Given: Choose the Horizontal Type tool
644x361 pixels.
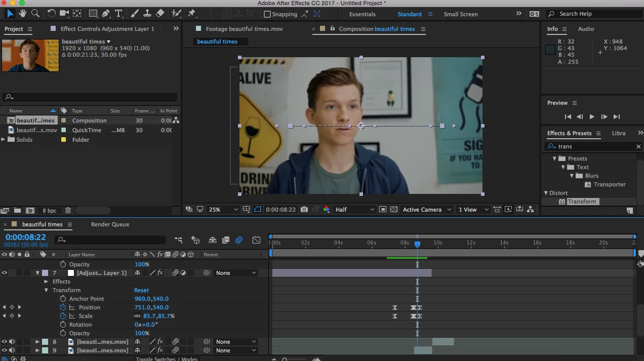Looking at the screenshot, I should (x=118, y=14).
